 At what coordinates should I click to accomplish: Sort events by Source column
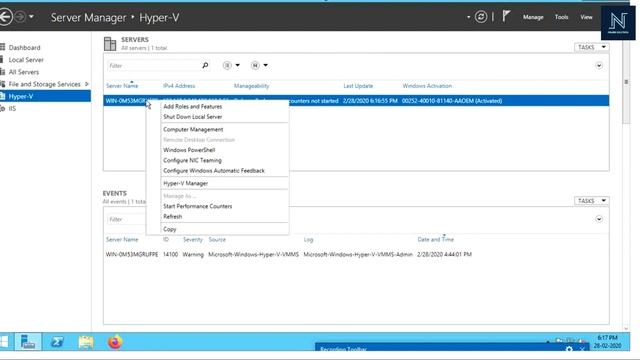217,240
